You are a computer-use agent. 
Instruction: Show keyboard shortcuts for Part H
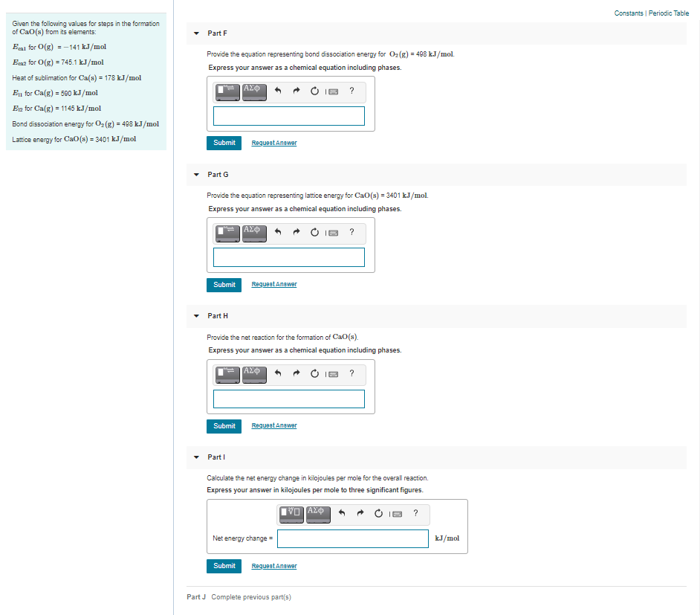click(x=333, y=374)
